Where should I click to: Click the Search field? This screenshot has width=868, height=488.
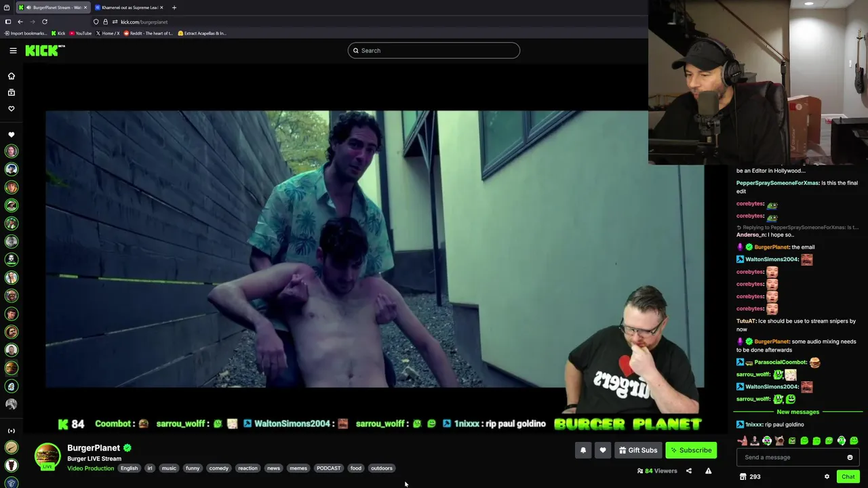(434, 50)
